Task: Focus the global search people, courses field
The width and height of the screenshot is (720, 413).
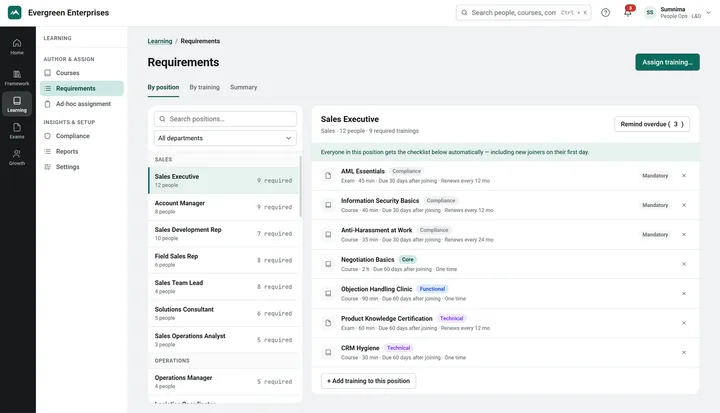Action: (523, 13)
